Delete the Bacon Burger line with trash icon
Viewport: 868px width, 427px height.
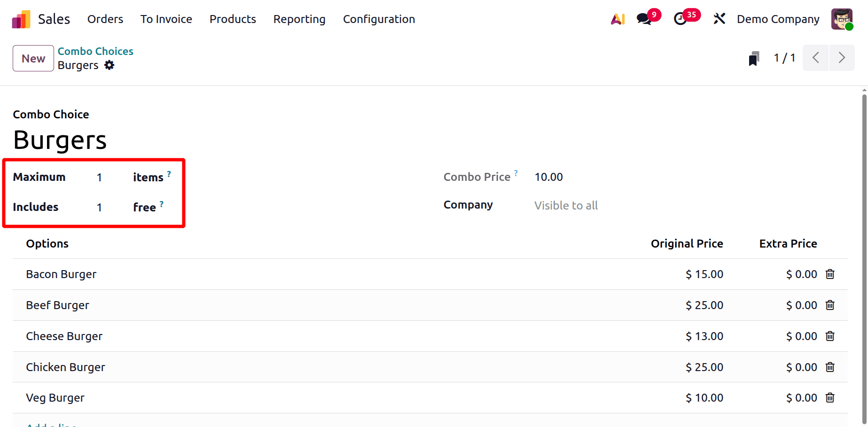click(x=829, y=274)
